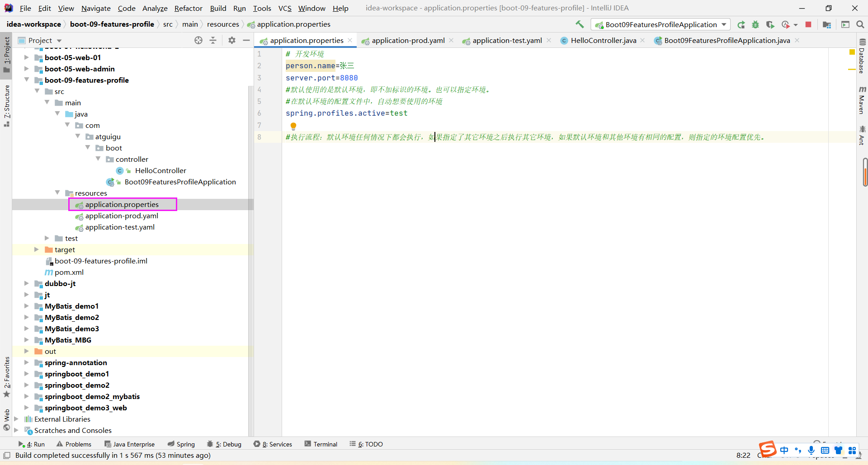Switch to application-prod.yaml tab

click(408, 41)
